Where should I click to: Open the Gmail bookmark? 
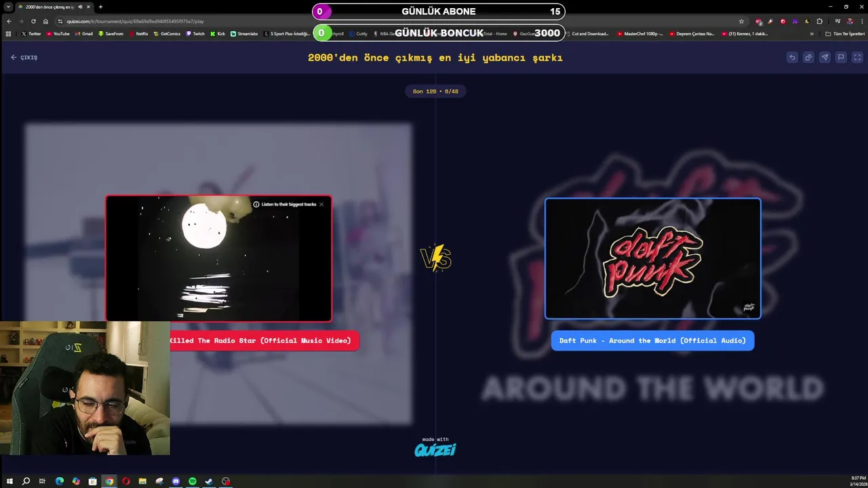coord(83,33)
